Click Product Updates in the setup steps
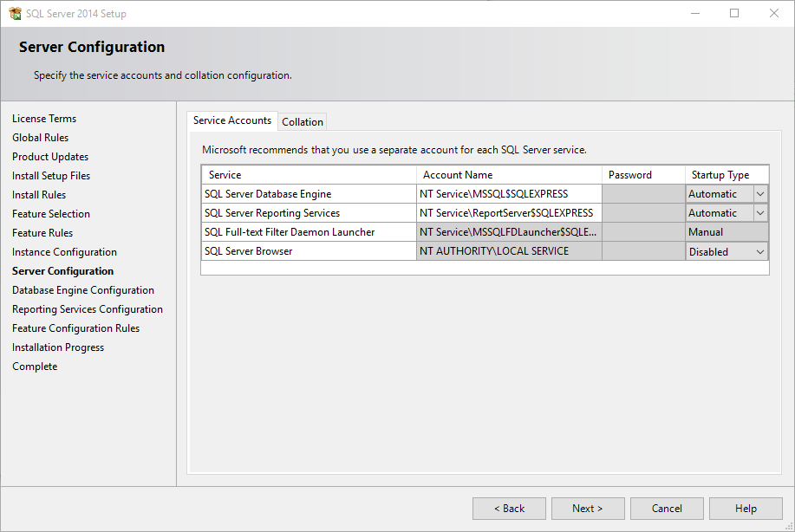Viewport: 795px width, 532px height. [x=50, y=157]
